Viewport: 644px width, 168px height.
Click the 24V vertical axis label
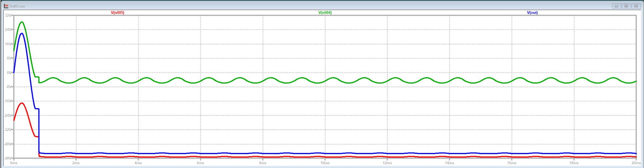tap(8, 30)
